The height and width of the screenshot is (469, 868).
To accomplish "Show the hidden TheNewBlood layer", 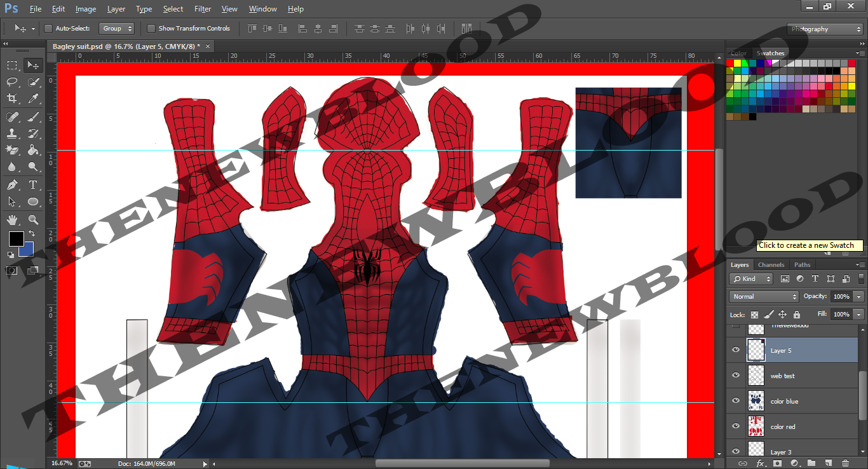I will coord(736,326).
